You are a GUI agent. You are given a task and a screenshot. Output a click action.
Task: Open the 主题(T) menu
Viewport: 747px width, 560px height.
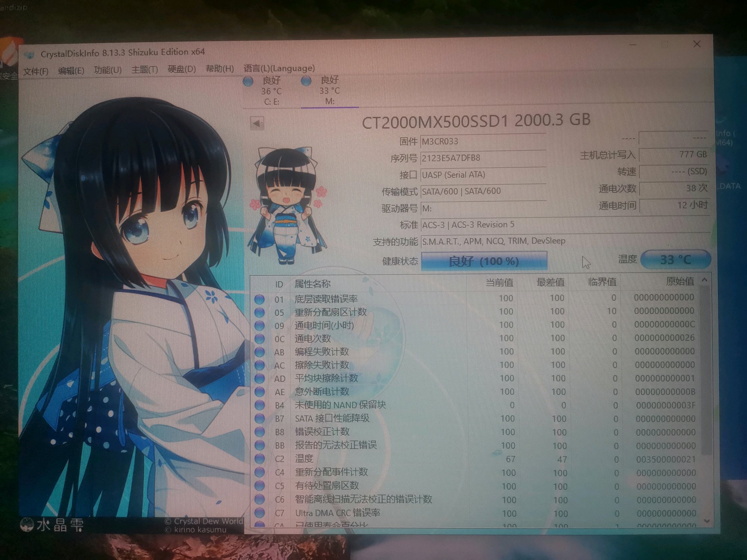pos(145,70)
